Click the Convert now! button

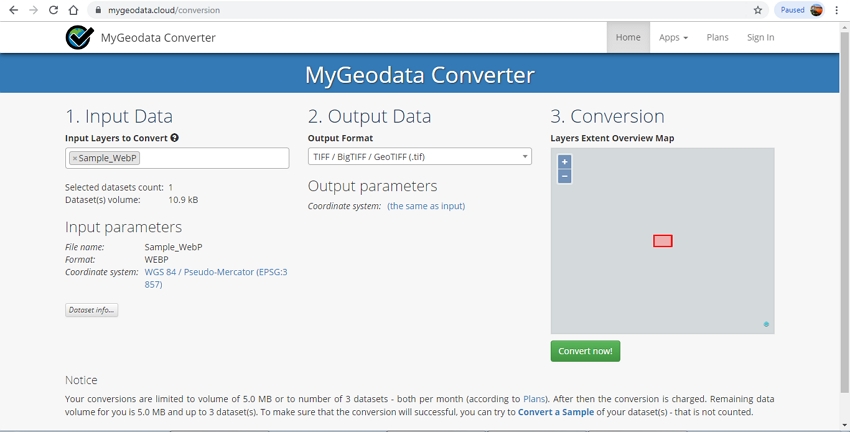585,351
